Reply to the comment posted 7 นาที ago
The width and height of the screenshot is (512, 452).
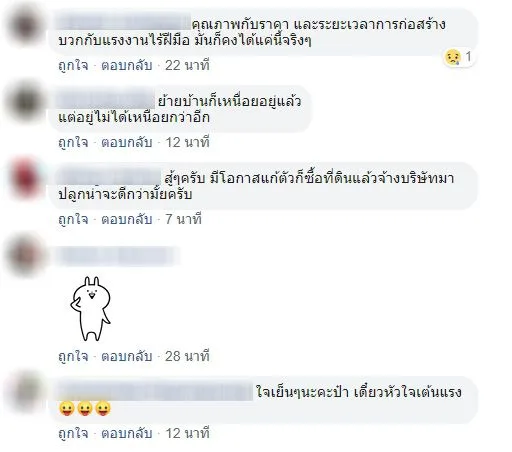click(127, 219)
